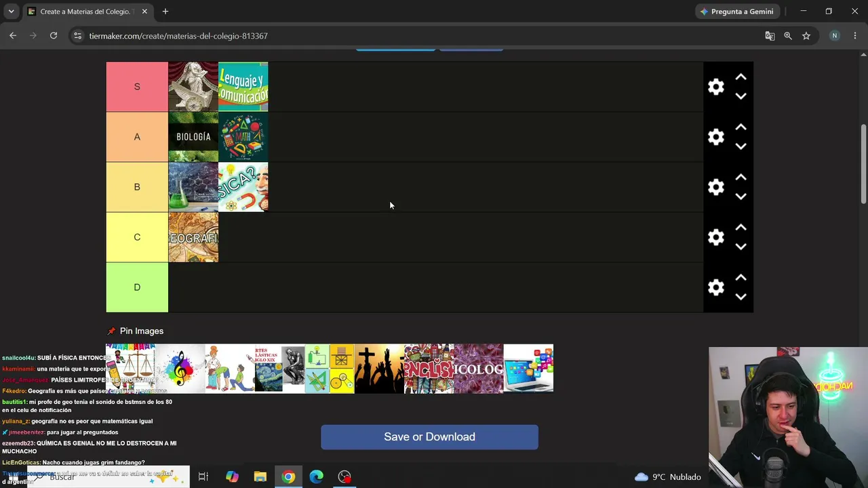Open Copilot from the taskbar
Image resolution: width=868 pixels, height=488 pixels.
[x=232, y=476]
